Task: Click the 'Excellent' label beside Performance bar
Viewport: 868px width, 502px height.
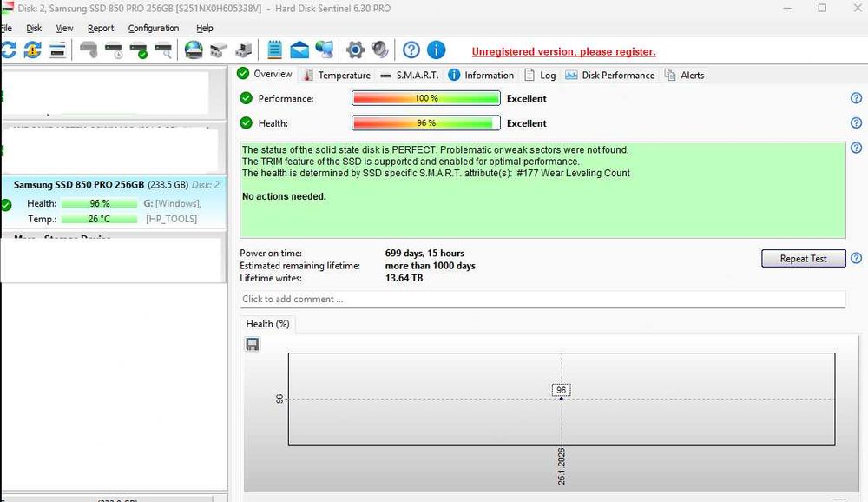Action: 527,98
